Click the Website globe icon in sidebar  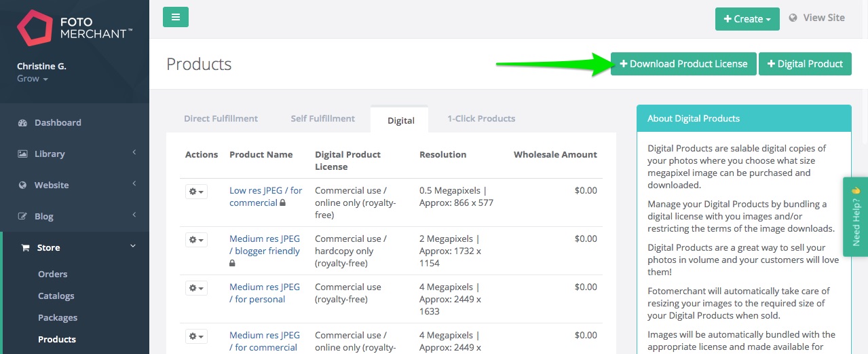pyautogui.click(x=22, y=185)
